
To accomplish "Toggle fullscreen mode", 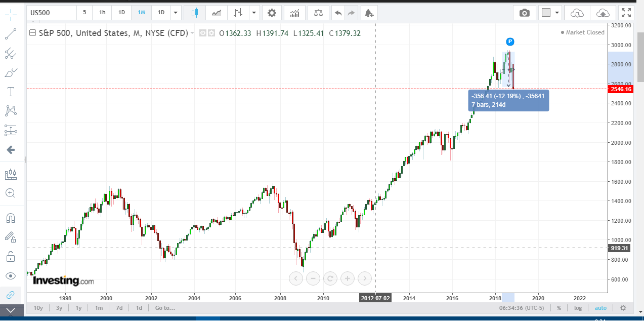I will point(626,13).
